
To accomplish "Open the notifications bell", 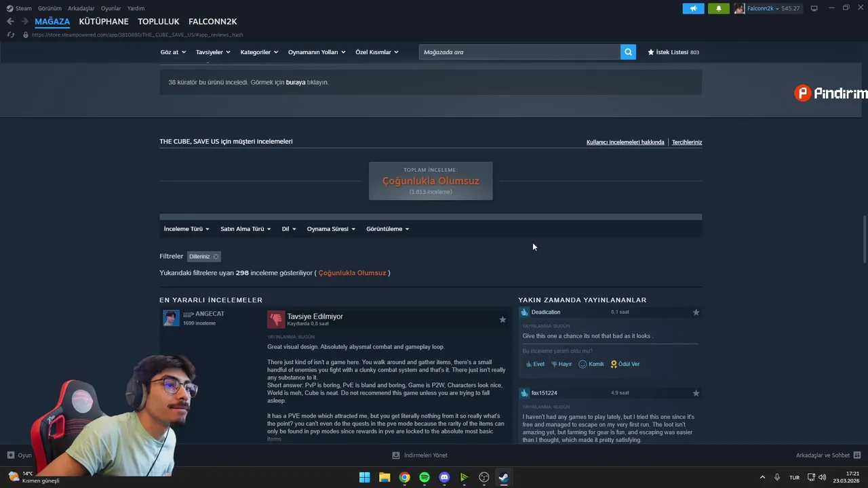I will [719, 8].
